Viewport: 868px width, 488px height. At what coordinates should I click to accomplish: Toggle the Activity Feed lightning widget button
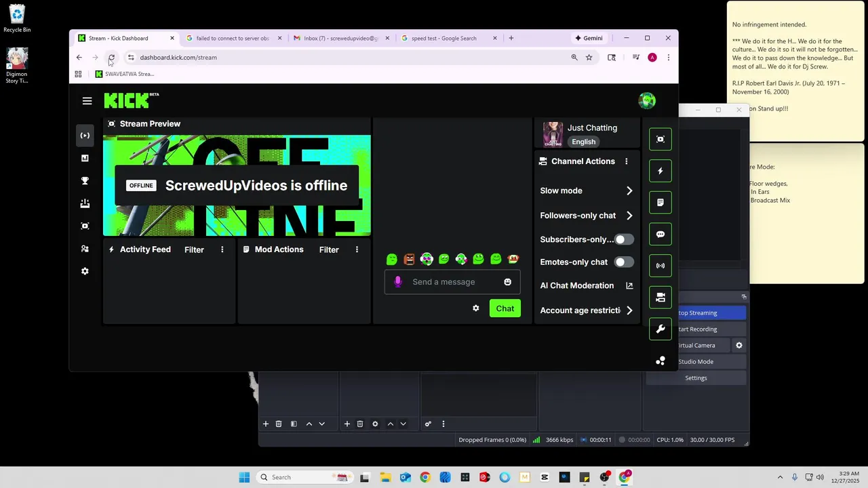point(660,171)
